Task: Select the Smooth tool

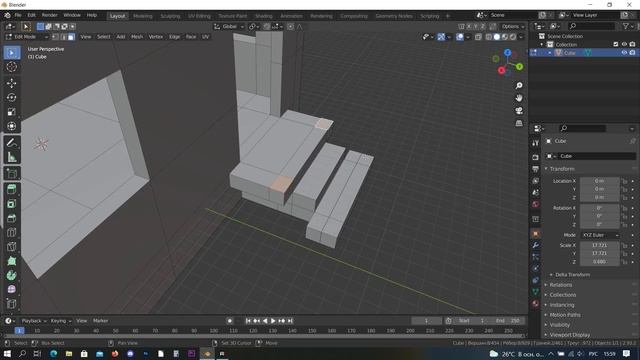Action: (x=11, y=289)
